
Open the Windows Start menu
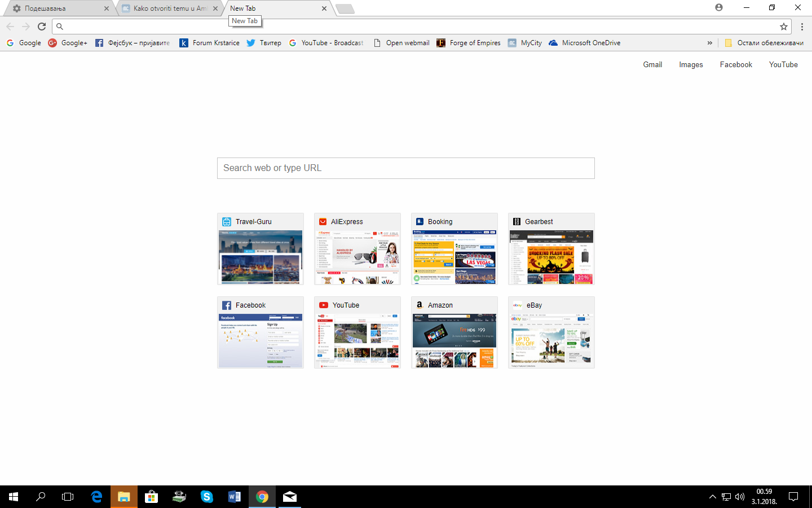14,497
